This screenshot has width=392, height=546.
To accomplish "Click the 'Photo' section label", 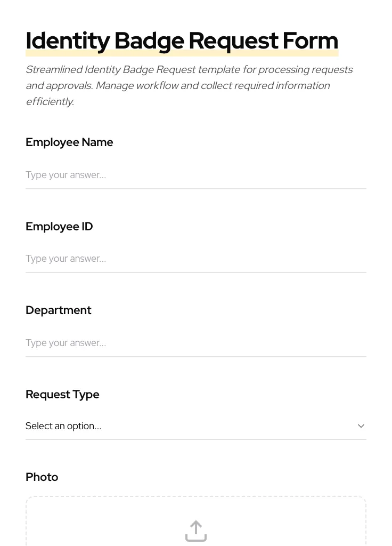I will (42, 477).
